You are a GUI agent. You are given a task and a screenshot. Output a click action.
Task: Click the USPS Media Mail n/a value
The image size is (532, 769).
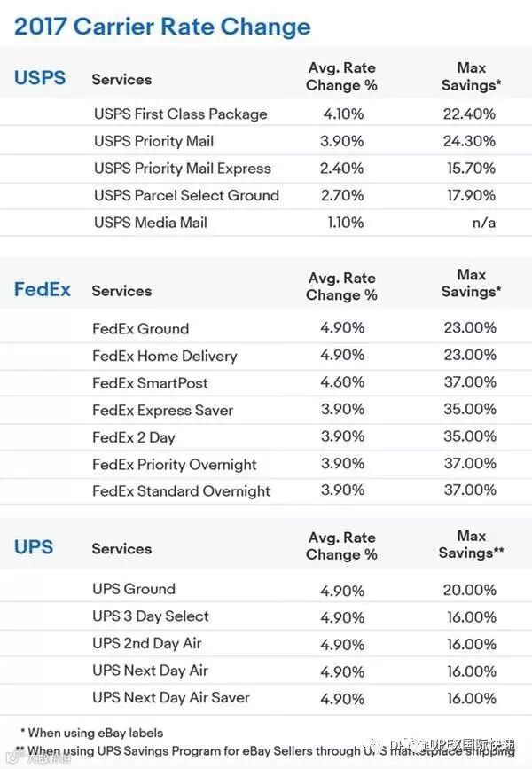(483, 223)
